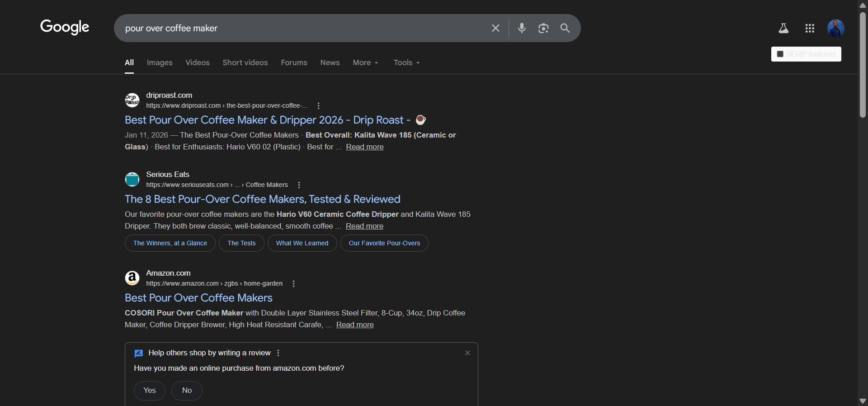Screen dimensions: 868x406
Task: Click the Amazon.com site name
Action: click(x=168, y=273)
